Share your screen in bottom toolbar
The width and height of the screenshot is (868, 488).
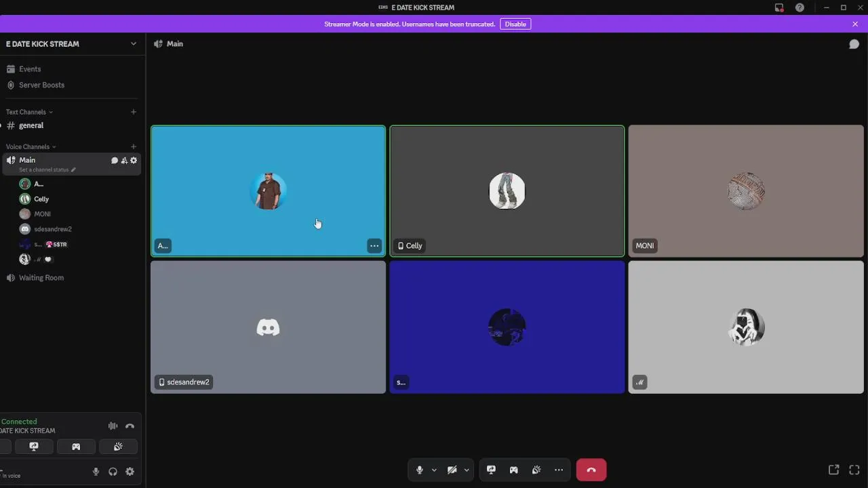[x=491, y=470]
